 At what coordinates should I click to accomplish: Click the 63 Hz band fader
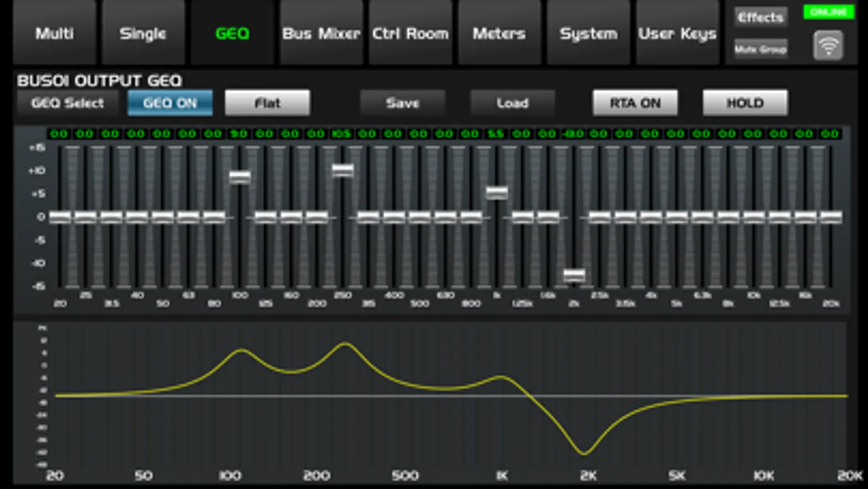pos(188,217)
